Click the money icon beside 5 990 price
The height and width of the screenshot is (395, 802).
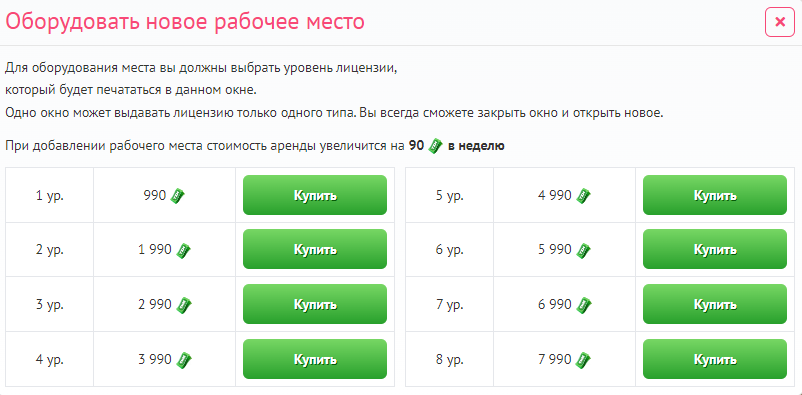[x=583, y=251]
